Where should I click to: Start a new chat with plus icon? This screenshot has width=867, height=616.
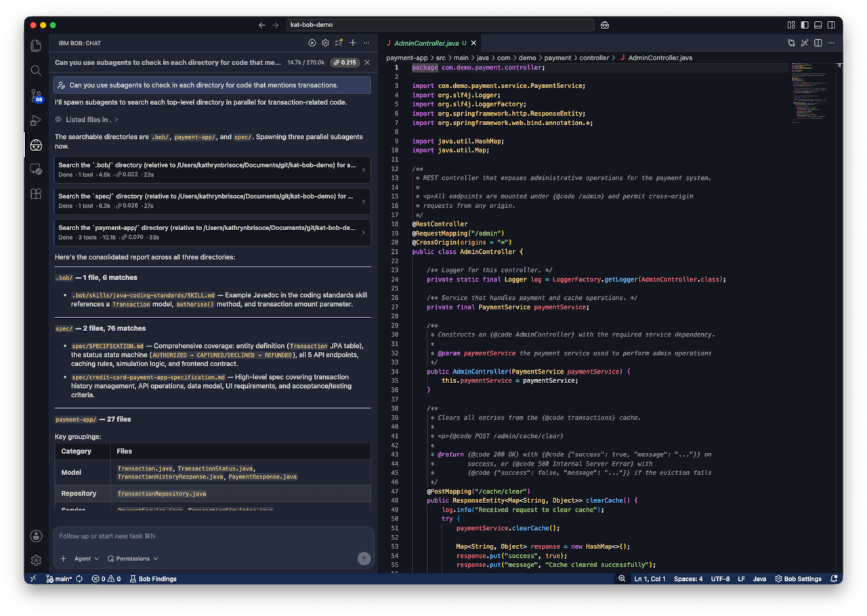[x=352, y=43]
